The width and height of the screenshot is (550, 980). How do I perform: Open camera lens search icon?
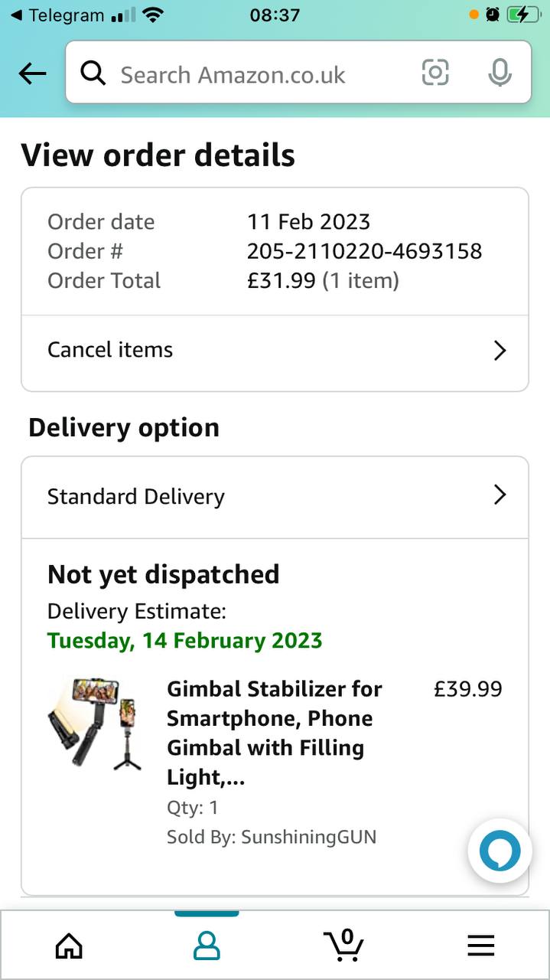click(x=435, y=73)
